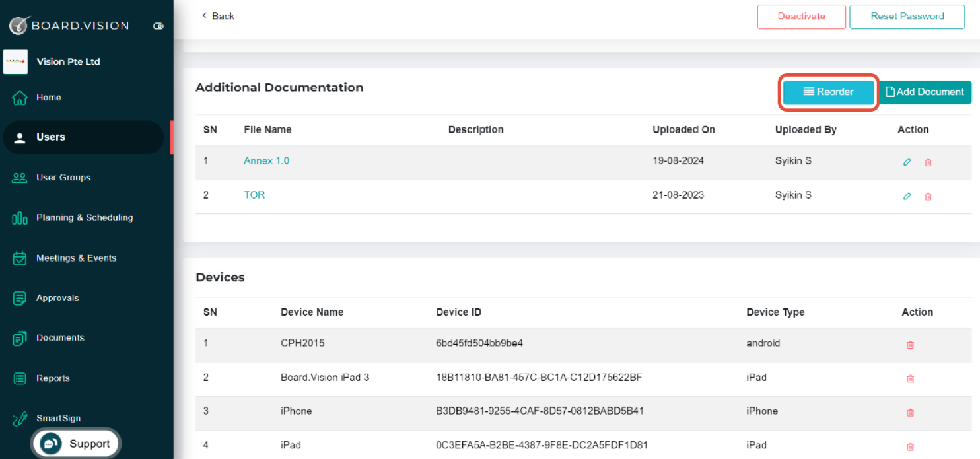Click device ID starting with 18B11810
The height and width of the screenshot is (459, 980).
[x=539, y=378]
